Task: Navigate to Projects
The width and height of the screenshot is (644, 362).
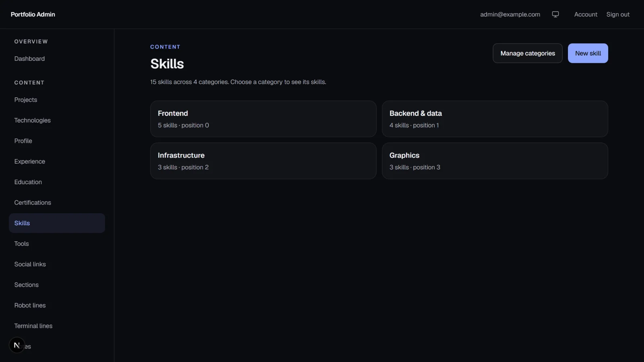Action: (x=57, y=100)
